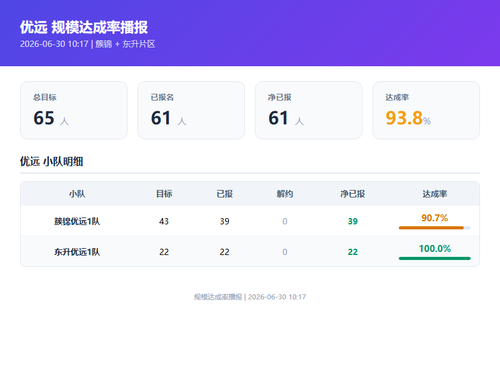Screen dimensions: 500x375
Task: Click the 总目标 65 人 summary card
Action: (x=74, y=110)
